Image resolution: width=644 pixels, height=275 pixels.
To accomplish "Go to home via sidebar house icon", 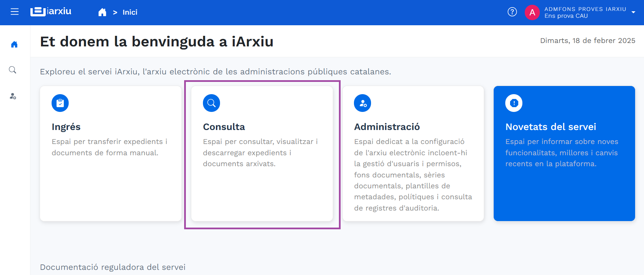I will point(14,44).
